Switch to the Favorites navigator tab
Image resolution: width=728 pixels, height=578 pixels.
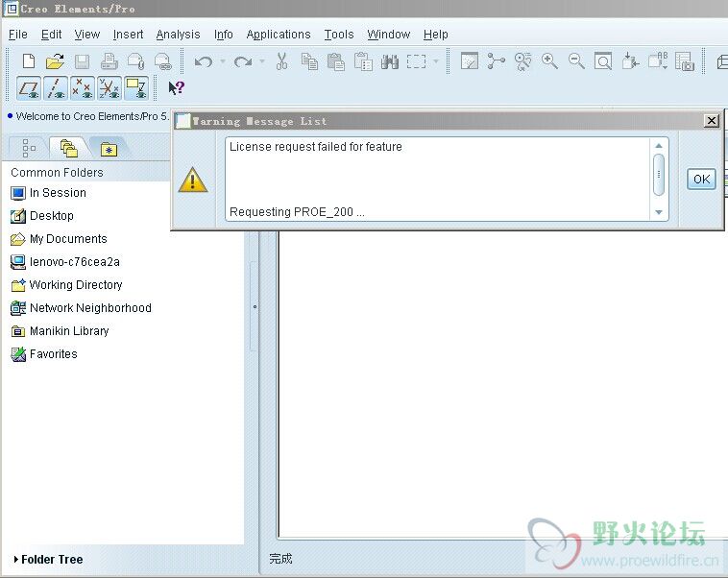(x=109, y=148)
